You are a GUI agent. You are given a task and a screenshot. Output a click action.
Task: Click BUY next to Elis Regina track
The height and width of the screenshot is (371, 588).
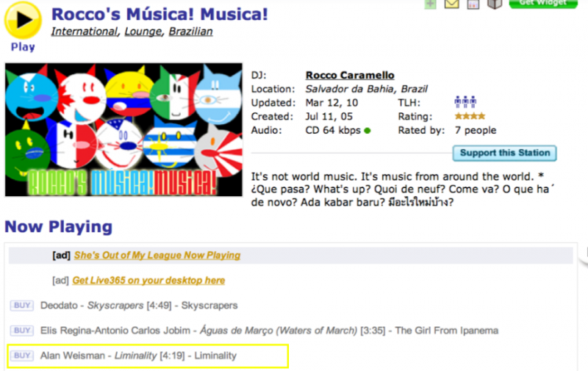[x=22, y=330]
